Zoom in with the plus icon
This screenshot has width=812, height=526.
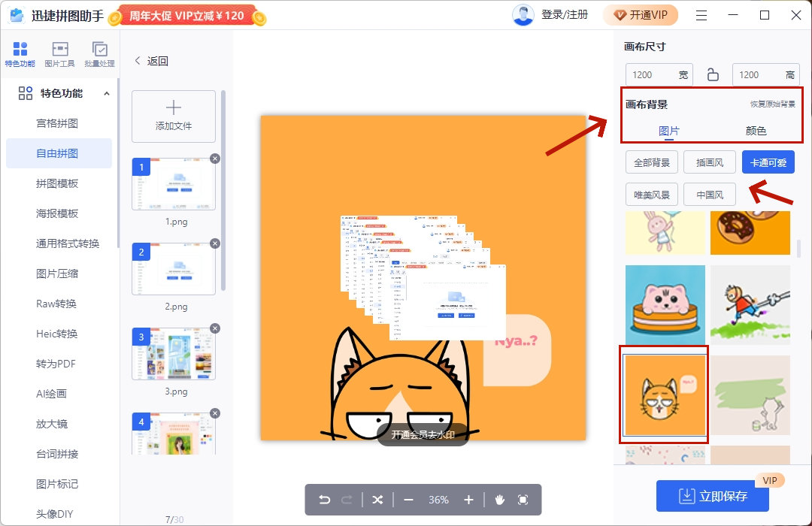(468, 500)
